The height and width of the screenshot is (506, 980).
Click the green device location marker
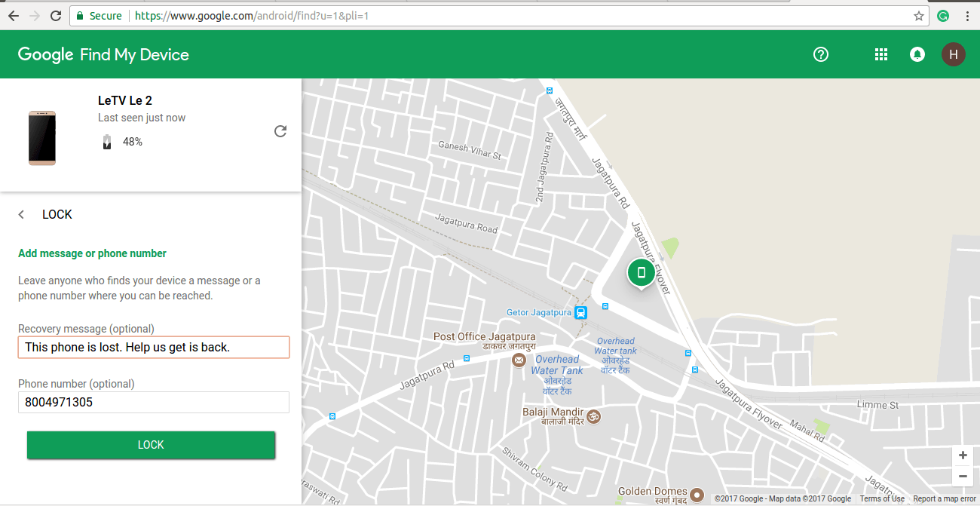click(641, 274)
